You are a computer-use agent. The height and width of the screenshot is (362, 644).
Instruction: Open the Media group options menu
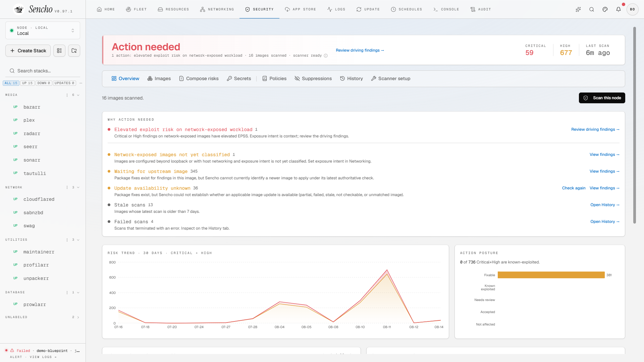coord(67,95)
